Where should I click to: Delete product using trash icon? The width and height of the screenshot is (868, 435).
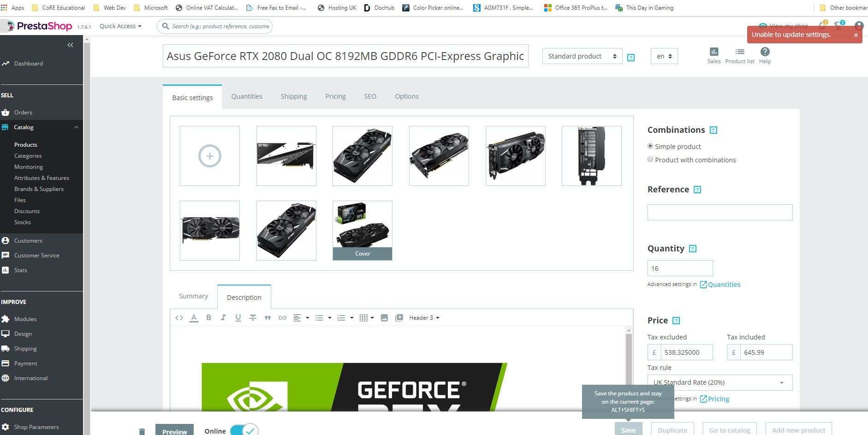pyautogui.click(x=142, y=431)
